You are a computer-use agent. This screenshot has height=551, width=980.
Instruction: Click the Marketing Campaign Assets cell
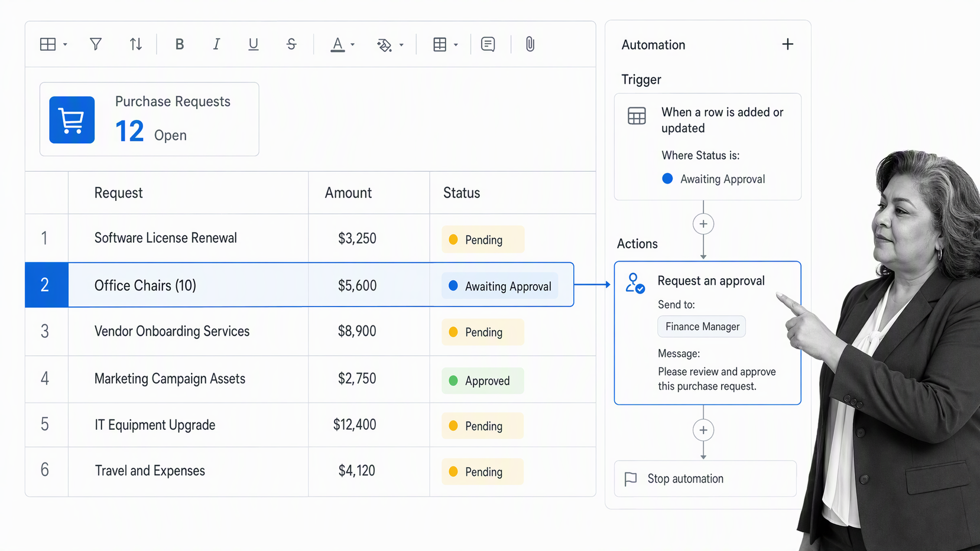click(188, 379)
